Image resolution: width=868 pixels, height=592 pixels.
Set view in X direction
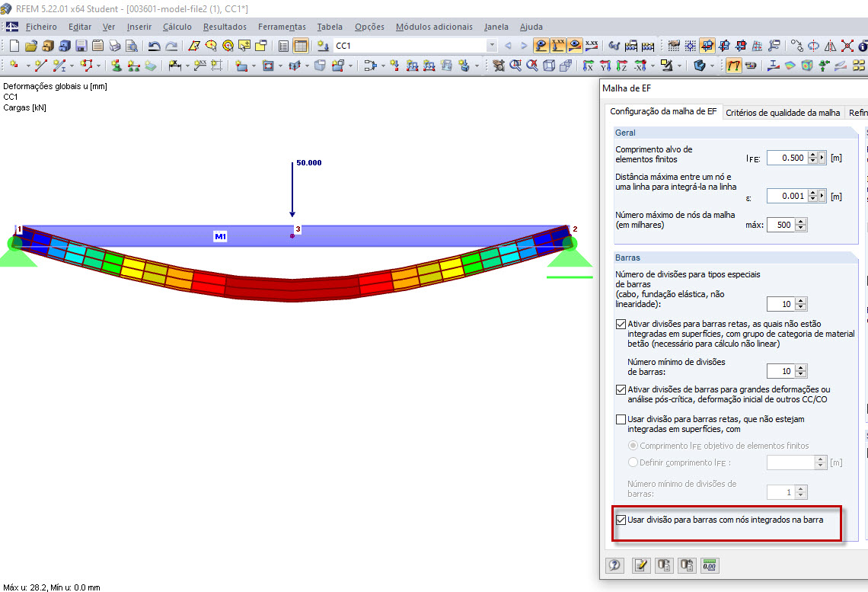[x=589, y=66]
